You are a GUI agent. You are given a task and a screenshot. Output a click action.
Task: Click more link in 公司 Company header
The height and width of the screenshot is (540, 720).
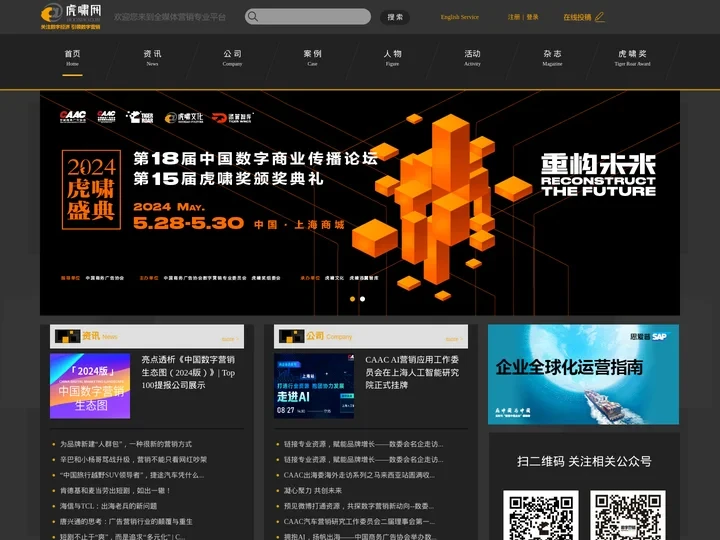[x=454, y=339]
